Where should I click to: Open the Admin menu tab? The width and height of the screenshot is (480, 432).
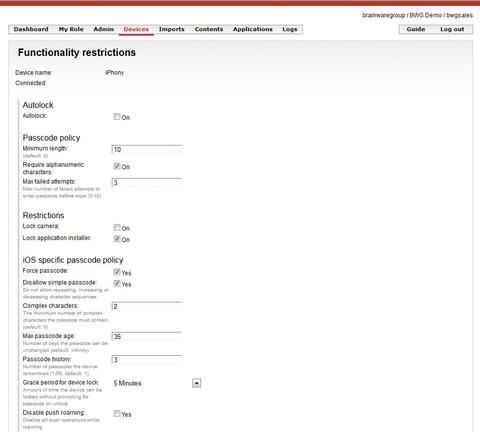(103, 29)
